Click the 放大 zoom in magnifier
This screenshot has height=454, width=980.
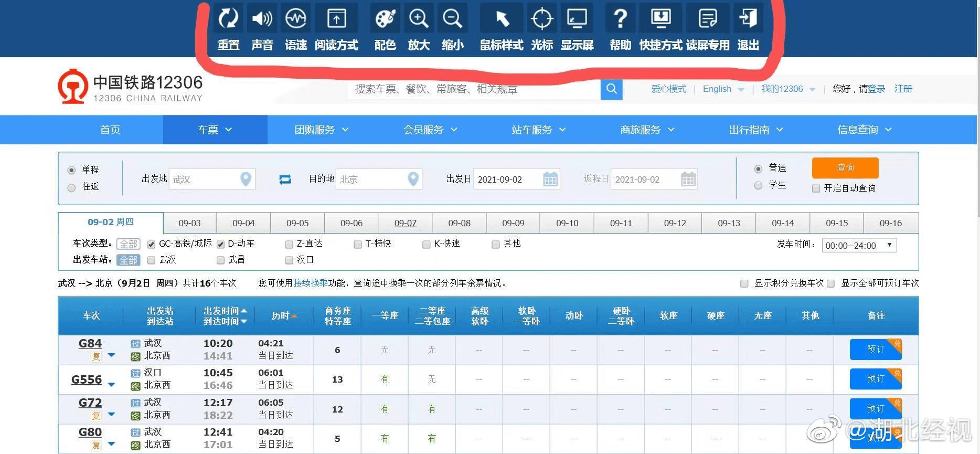coord(419,19)
